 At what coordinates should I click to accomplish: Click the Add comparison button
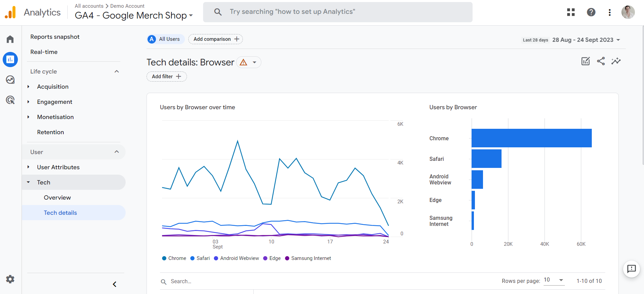coord(216,39)
